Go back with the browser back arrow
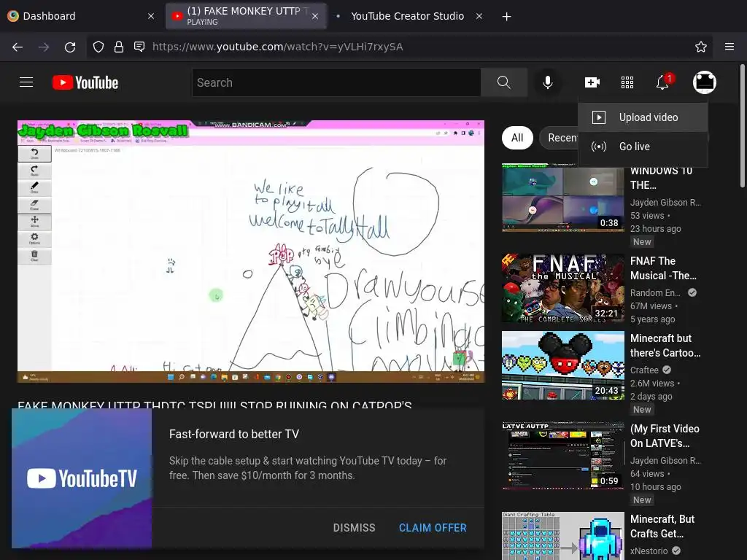Viewport: 747px width, 560px height. click(18, 47)
